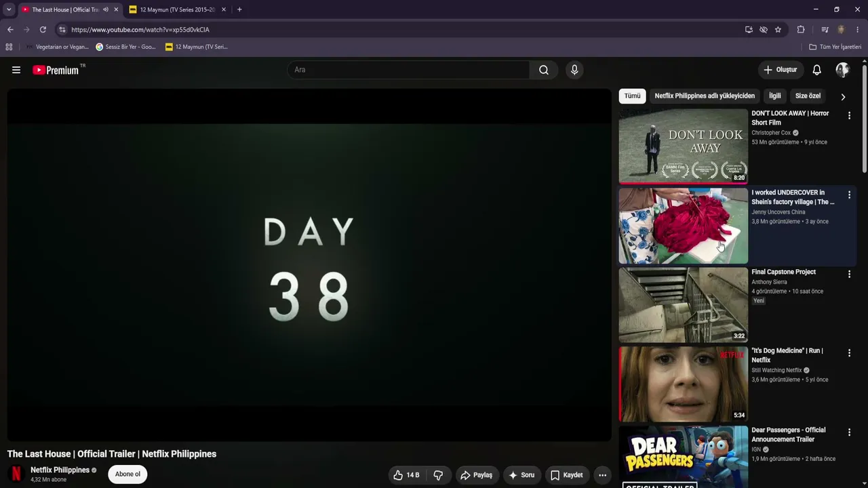Open the Oluştur create menu
Image resolution: width=868 pixels, height=488 pixels.
pyautogui.click(x=781, y=70)
